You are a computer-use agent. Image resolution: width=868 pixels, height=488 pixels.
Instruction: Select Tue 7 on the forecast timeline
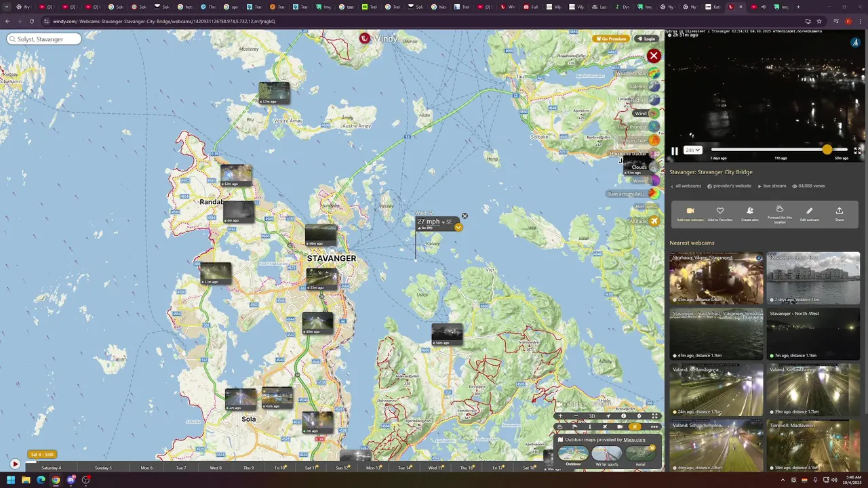181,468
